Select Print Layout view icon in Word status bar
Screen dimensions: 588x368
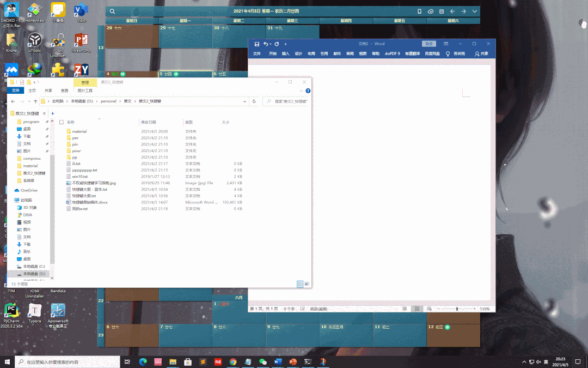click(x=416, y=309)
